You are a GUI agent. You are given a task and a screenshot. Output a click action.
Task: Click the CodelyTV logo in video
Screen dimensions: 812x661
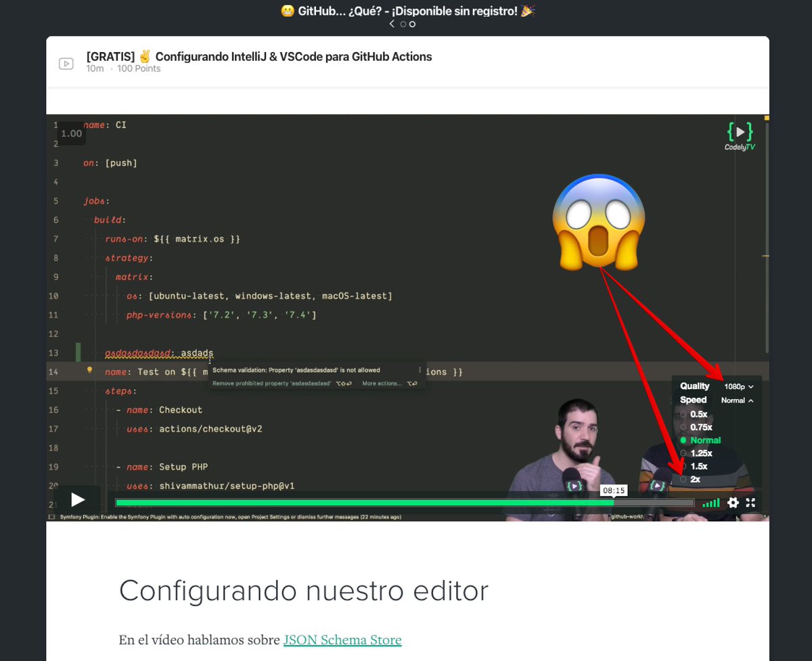740,136
